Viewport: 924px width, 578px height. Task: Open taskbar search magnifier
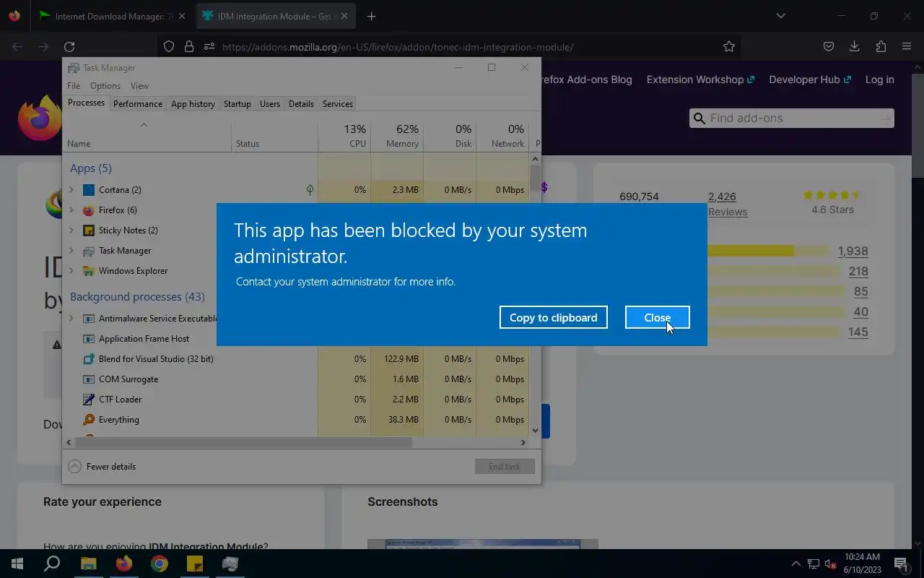pyautogui.click(x=52, y=564)
